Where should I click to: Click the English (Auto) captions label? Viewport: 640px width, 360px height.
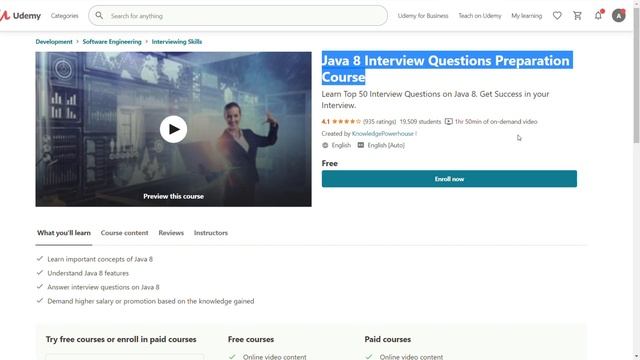pos(386,145)
